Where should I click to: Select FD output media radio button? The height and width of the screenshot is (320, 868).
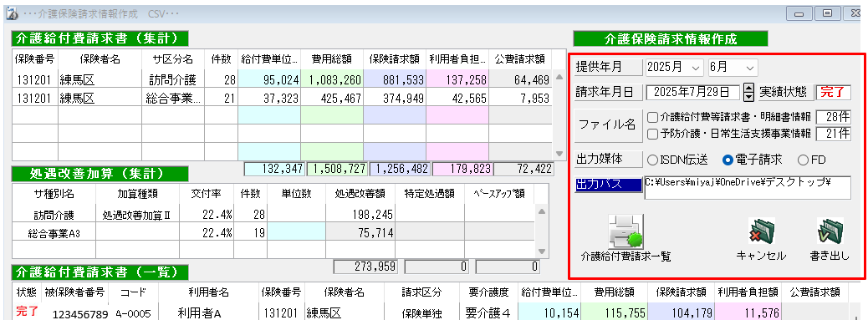tap(804, 160)
